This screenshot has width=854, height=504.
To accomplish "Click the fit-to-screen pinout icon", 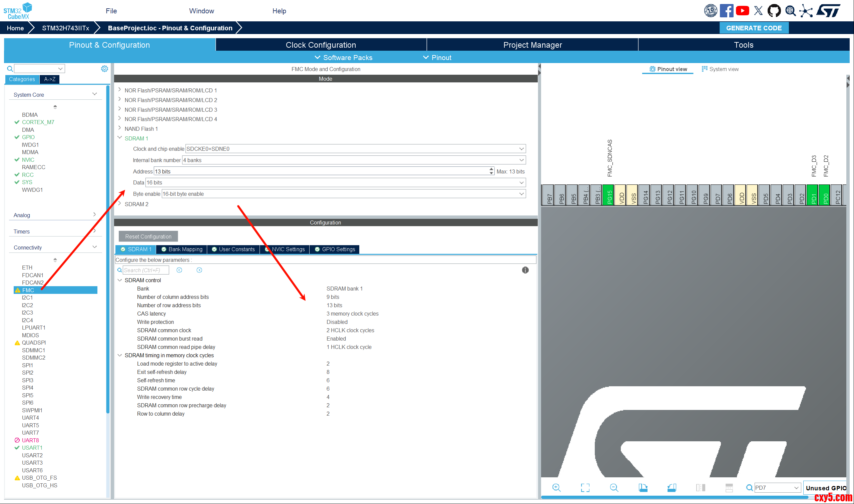I will [x=585, y=488].
